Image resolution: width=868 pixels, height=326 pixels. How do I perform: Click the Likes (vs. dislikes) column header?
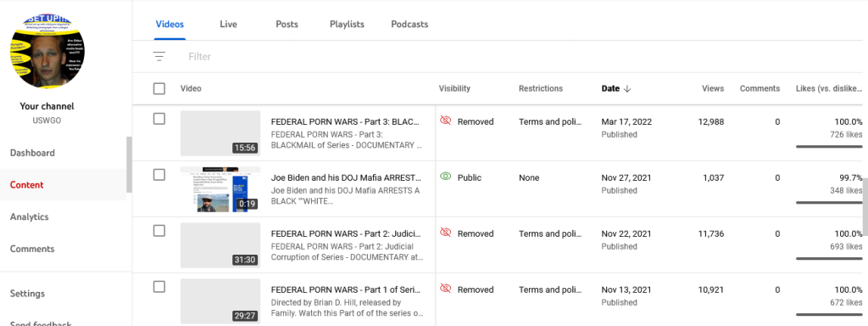[x=829, y=88]
